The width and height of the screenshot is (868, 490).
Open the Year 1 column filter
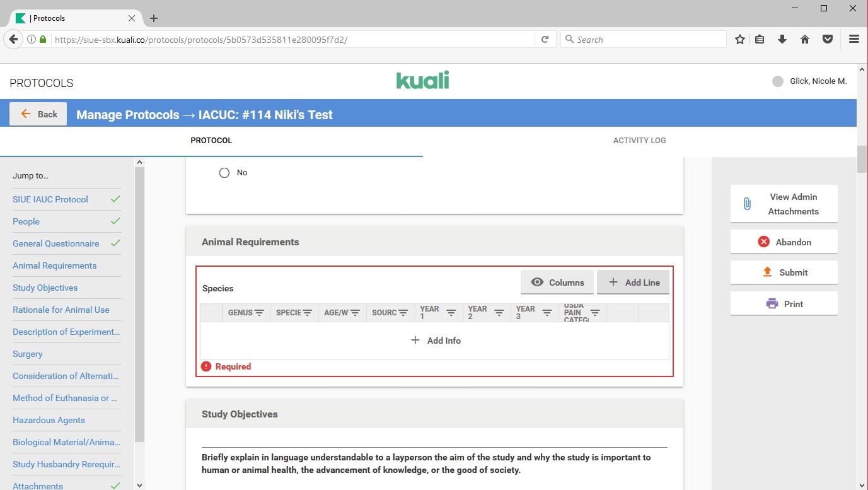(451, 313)
